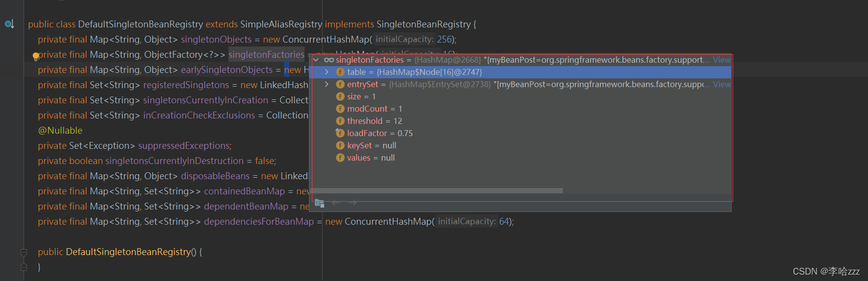868x281 pixels.
Task: Click 'SimpleAliasRegistry' superclass name
Action: click(281, 24)
